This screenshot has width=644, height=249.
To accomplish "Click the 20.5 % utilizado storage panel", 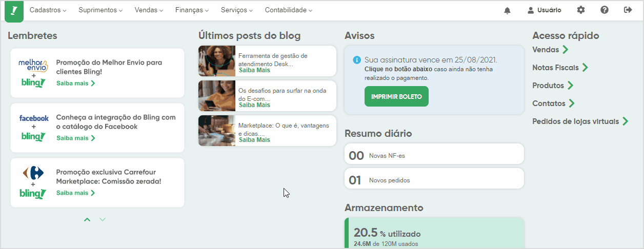I will [434, 233].
